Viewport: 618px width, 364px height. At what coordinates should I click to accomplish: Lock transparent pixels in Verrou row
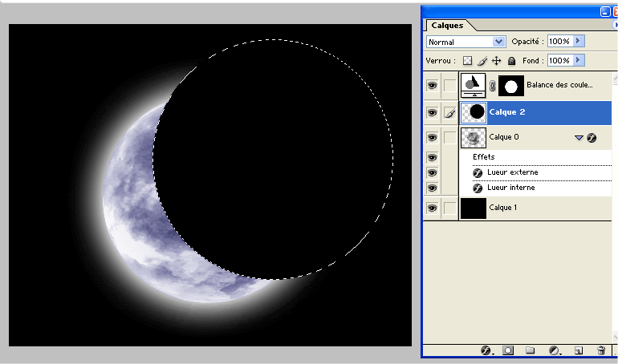[468, 61]
